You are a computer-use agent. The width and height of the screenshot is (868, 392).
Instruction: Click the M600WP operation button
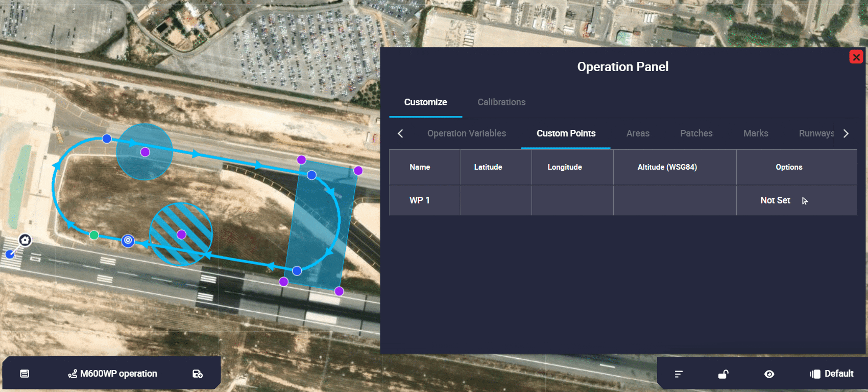tap(113, 374)
